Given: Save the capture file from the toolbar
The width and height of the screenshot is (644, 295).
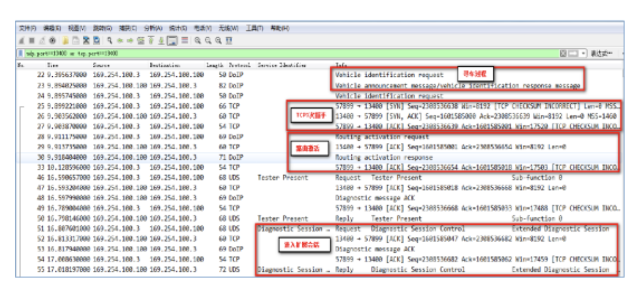Looking at the screenshot, I should pos(76,41).
